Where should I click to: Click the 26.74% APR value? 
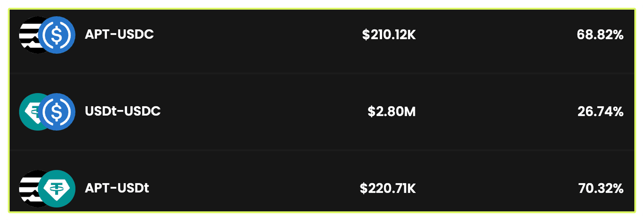pos(600,112)
